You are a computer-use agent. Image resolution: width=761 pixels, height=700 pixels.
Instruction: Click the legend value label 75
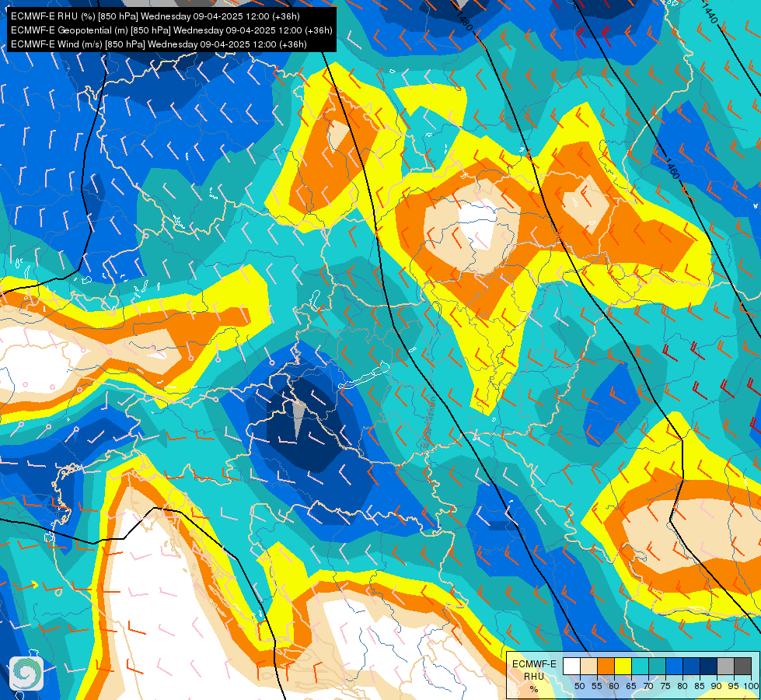[x=665, y=686]
